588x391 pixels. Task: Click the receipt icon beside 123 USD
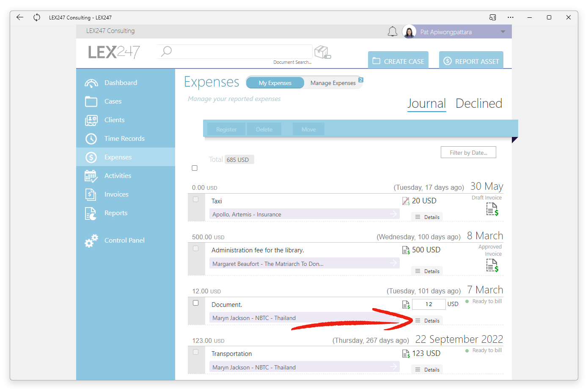click(x=406, y=354)
